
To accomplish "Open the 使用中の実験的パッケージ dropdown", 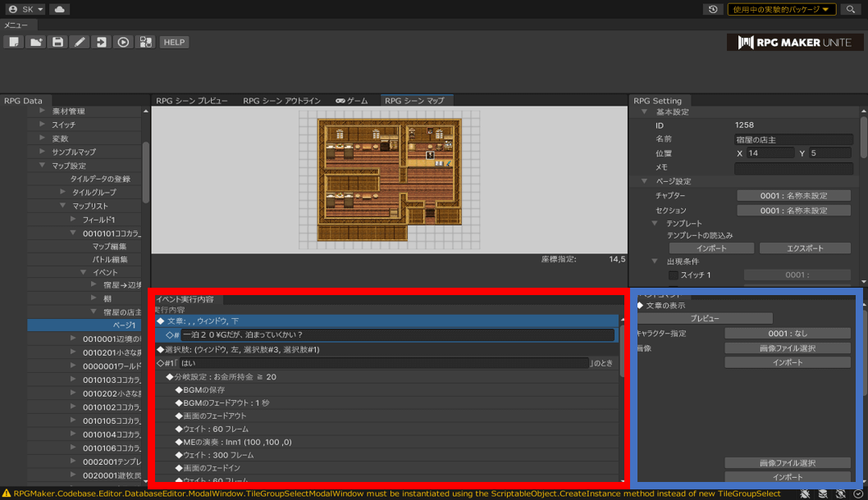I will (x=781, y=9).
